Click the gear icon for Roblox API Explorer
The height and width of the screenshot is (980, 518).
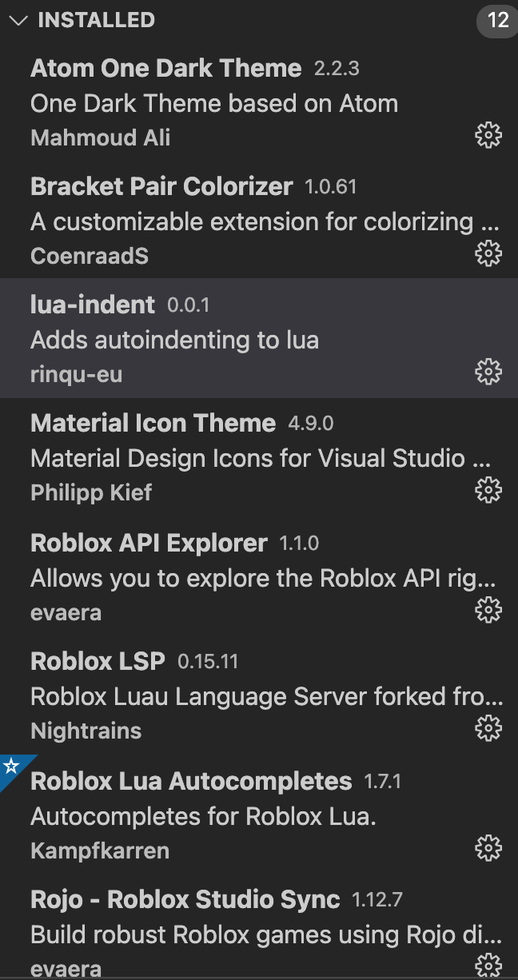pyautogui.click(x=488, y=612)
